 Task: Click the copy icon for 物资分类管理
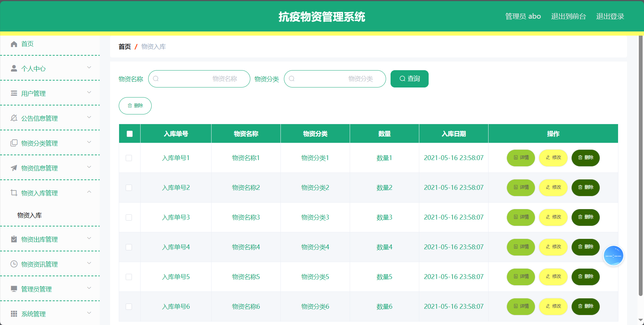coord(14,143)
